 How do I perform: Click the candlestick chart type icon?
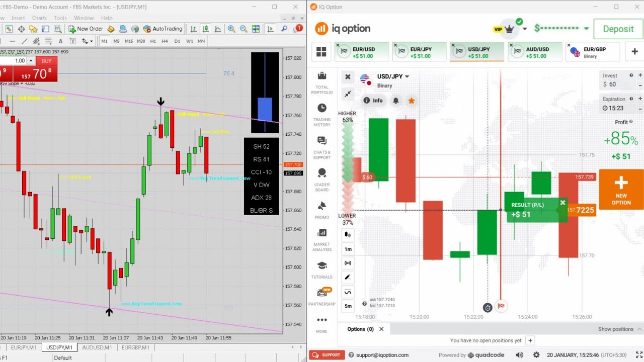348,234
